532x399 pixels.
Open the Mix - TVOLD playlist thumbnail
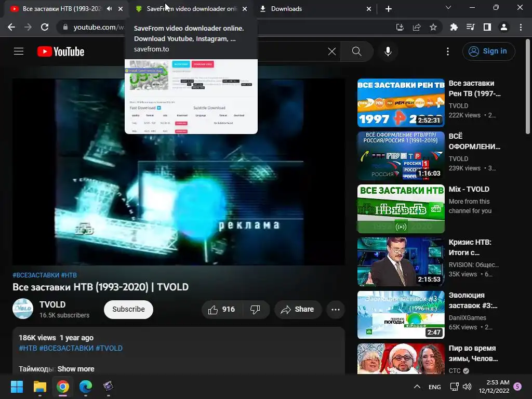[x=401, y=209]
